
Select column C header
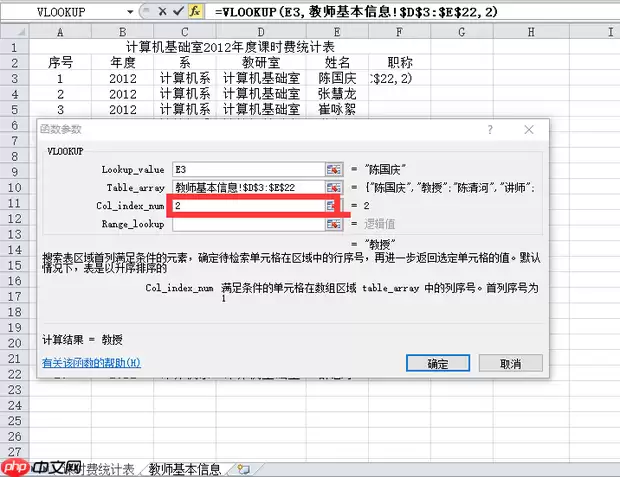pos(185,32)
